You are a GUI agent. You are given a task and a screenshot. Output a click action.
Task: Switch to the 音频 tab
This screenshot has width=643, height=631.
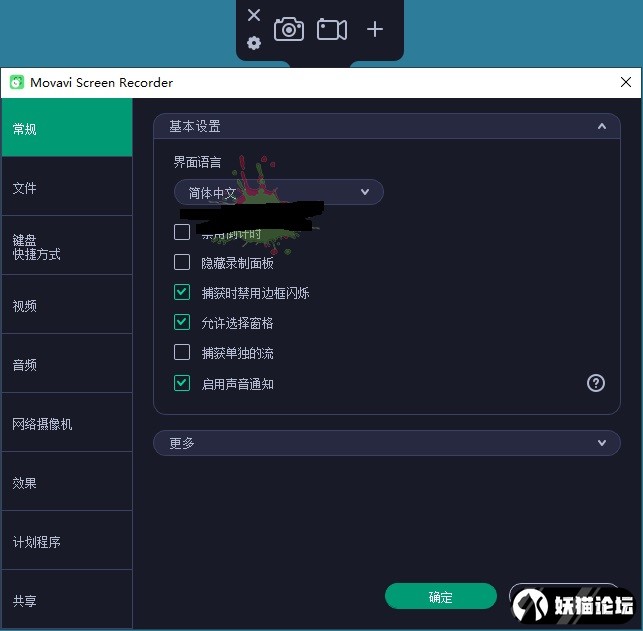[x=67, y=364]
